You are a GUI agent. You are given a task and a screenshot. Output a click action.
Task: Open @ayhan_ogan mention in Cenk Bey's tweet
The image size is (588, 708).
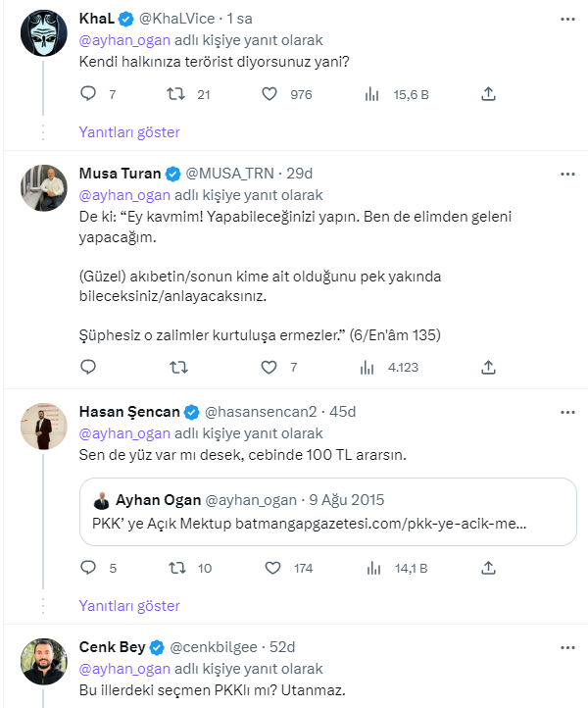(123, 669)
